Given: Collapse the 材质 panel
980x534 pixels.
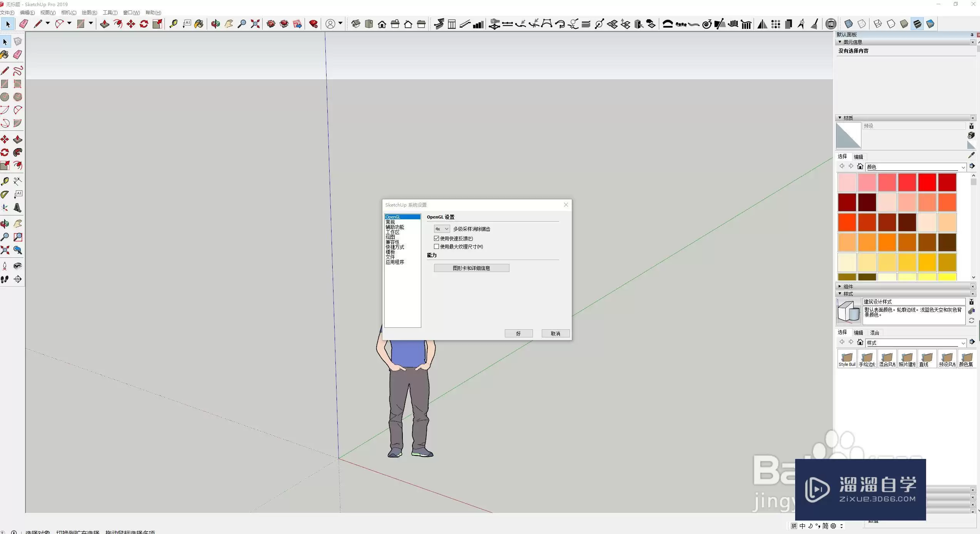Looking at the screenshot, I should [840, 118].
